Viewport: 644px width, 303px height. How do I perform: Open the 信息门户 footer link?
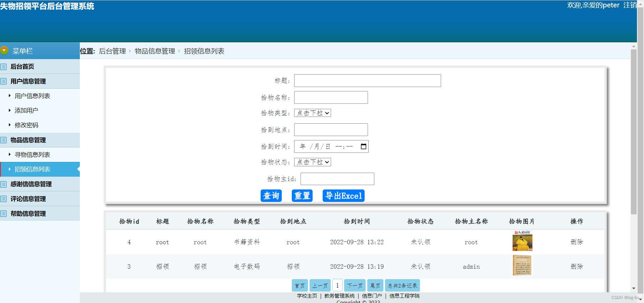[372, 296]
